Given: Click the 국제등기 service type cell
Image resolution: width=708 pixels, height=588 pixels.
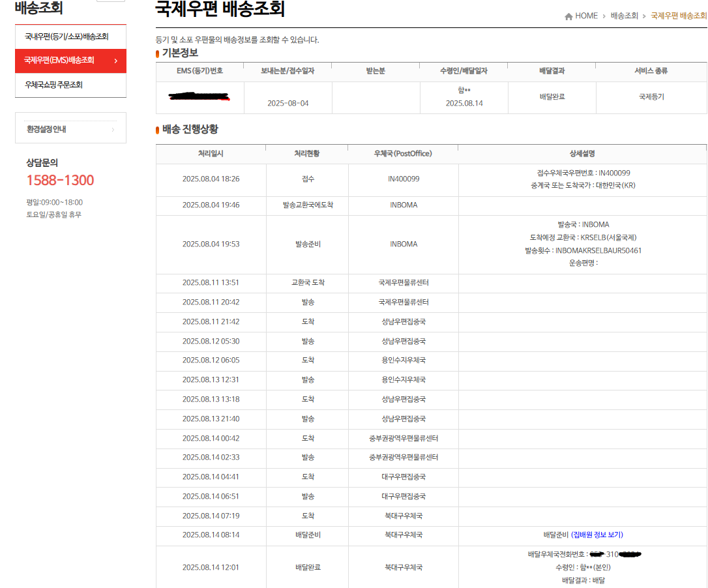Looking at the screenshot, I should click(651, 97).
